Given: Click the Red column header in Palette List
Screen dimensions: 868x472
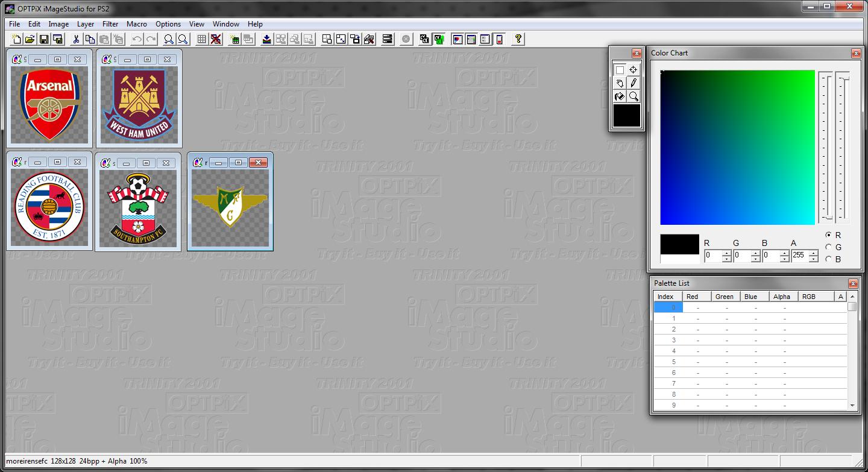Looking at the screenshot, I should 696,297.
